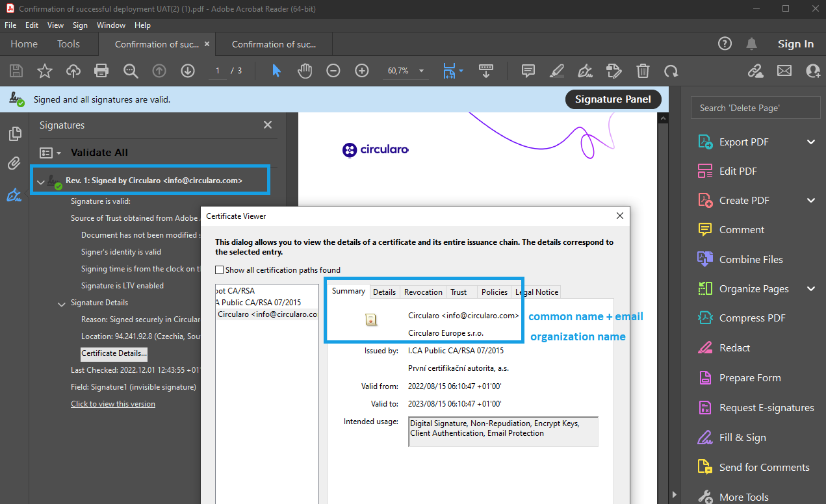
Task: Click the zoom out minus icon
Action: coord(333,71)
